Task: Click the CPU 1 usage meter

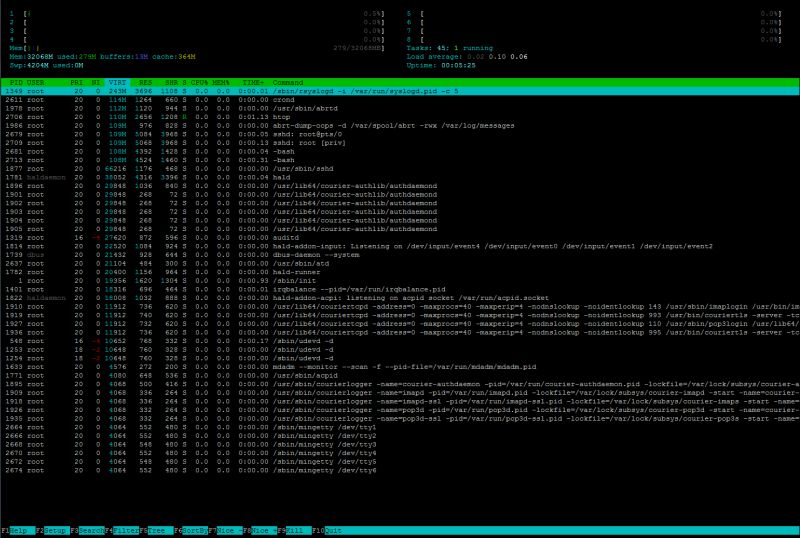Action: click(x=197, y=14)
